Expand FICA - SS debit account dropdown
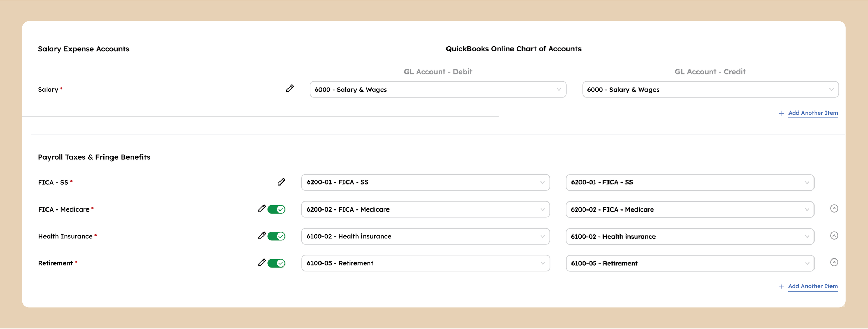This screenshot has width=868, height=329. pos(425,182)
